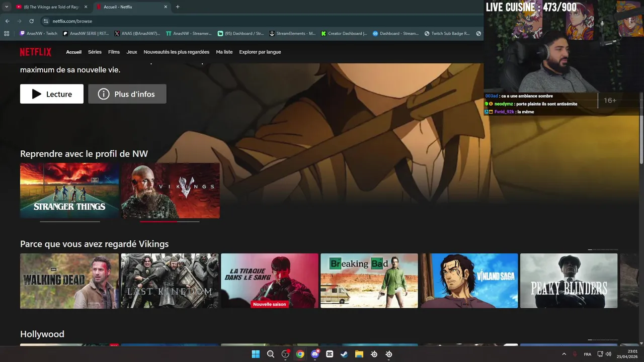
Task: Close the Vikings YouTube tab
Action: tap(86, 7)
